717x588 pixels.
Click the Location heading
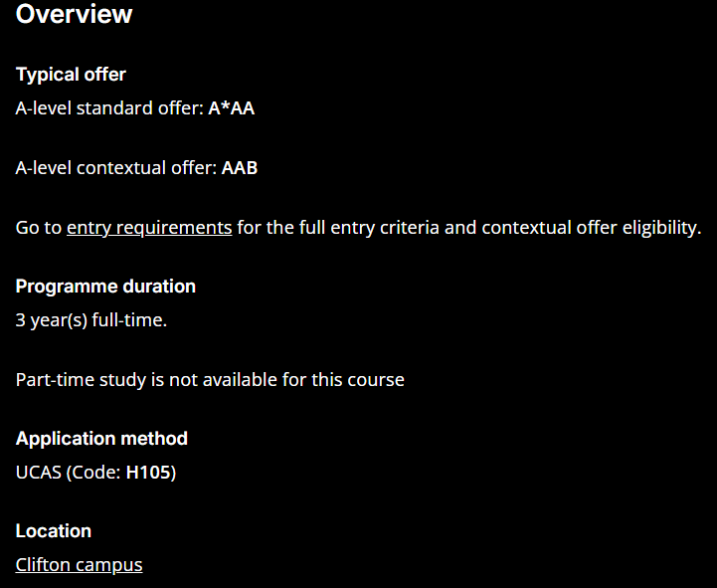(x=54, y=531)
